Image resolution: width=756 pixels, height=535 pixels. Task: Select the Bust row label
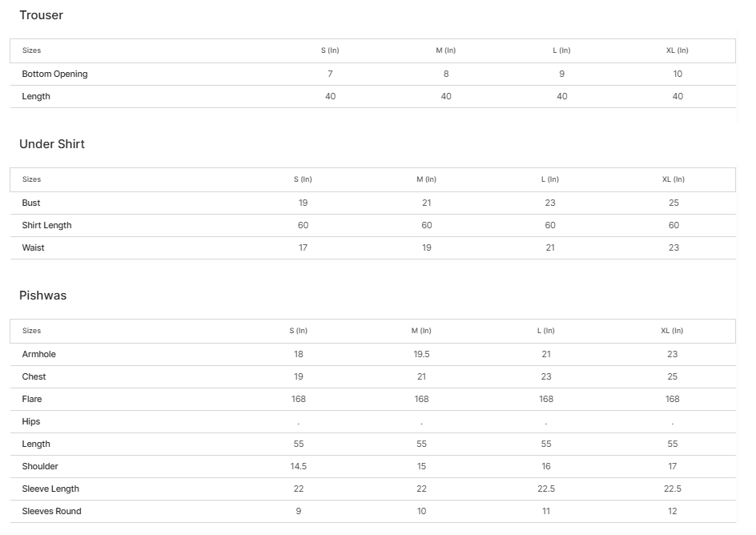pos(31,203)
